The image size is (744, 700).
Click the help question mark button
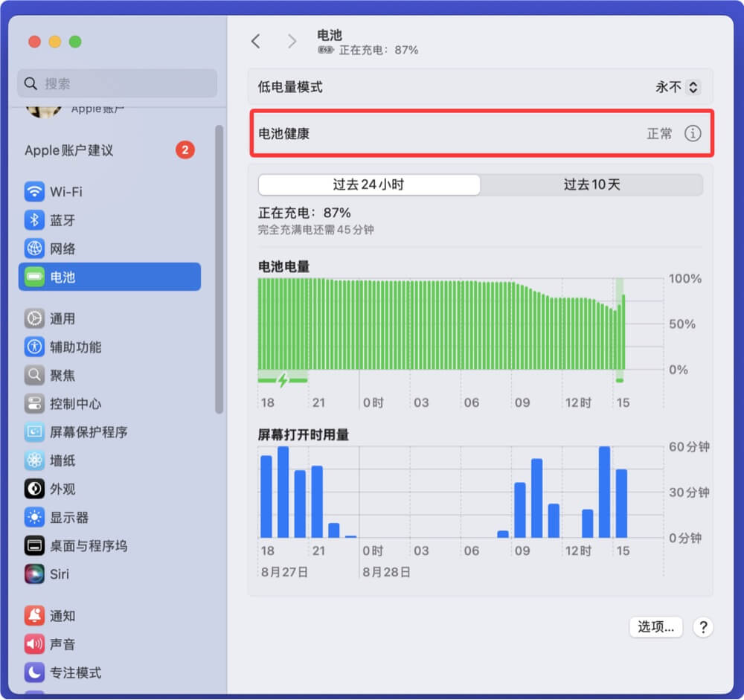click(702, 627)
